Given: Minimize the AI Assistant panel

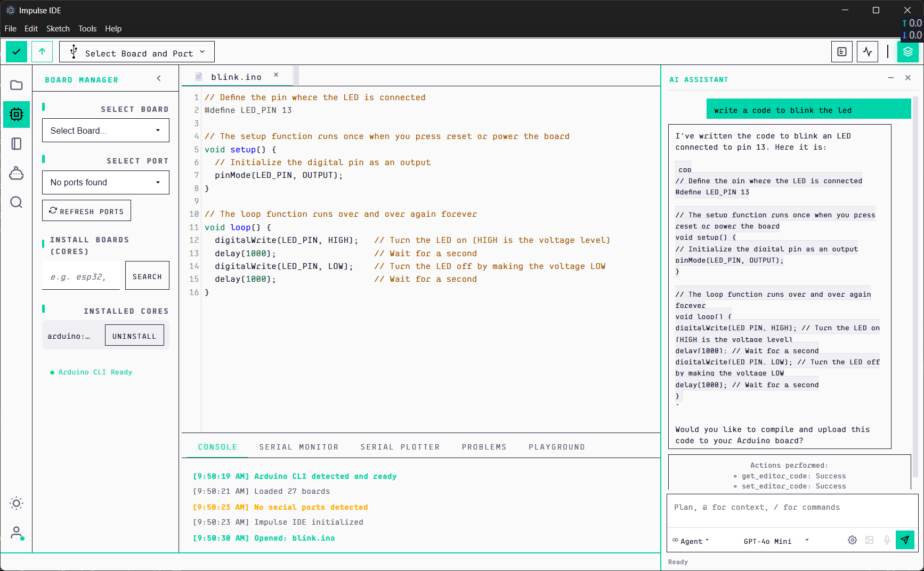Looking at the screenshot, I should point(890,78).
